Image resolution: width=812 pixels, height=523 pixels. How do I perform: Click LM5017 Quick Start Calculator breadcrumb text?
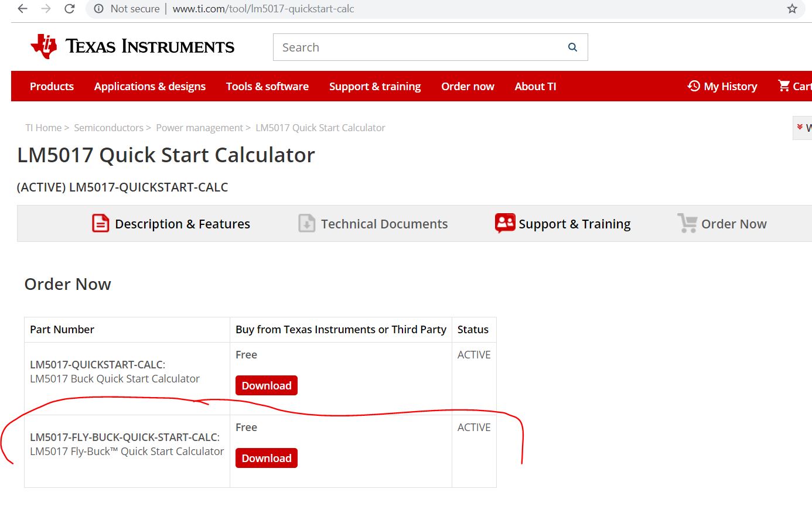pyautogui.click(x=320, y=128)
